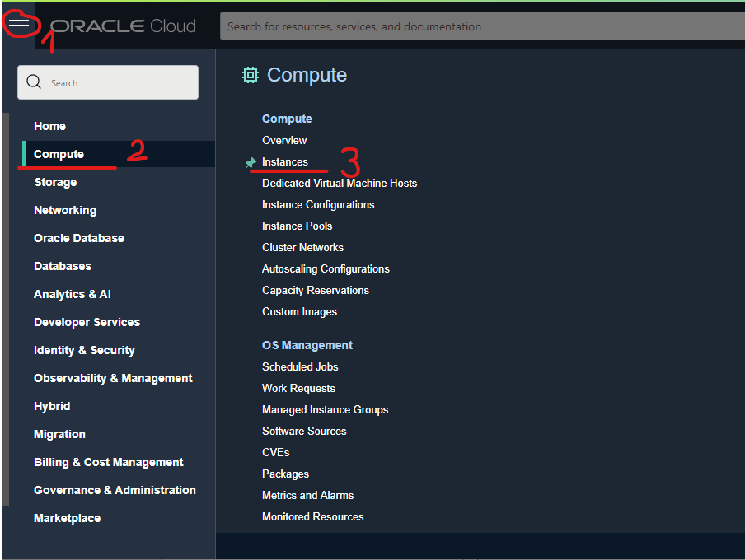745x560 pixels.
Task: Click the large Compute page title
Action: click(307, 75)
